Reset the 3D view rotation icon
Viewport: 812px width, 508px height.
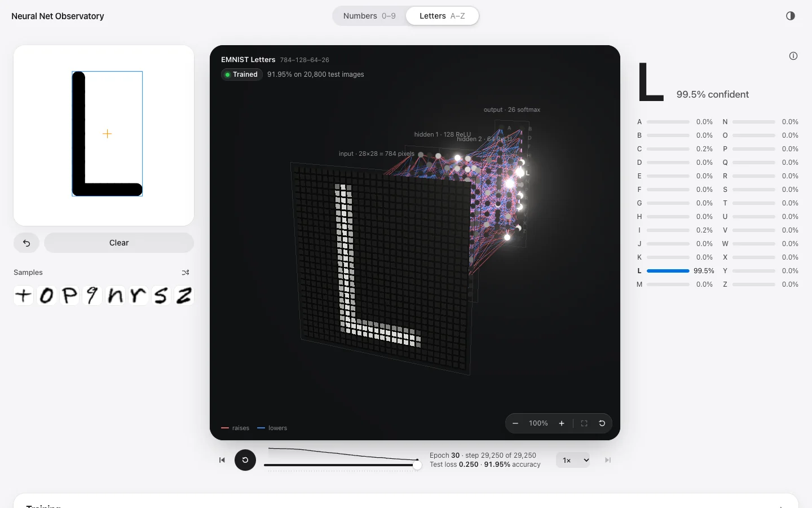click(602, 423)
